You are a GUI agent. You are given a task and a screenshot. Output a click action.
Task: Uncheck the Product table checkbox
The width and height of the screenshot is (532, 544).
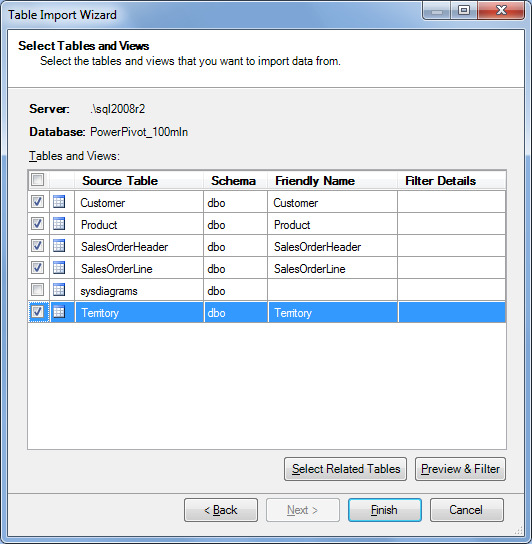[x=37, y=224]
